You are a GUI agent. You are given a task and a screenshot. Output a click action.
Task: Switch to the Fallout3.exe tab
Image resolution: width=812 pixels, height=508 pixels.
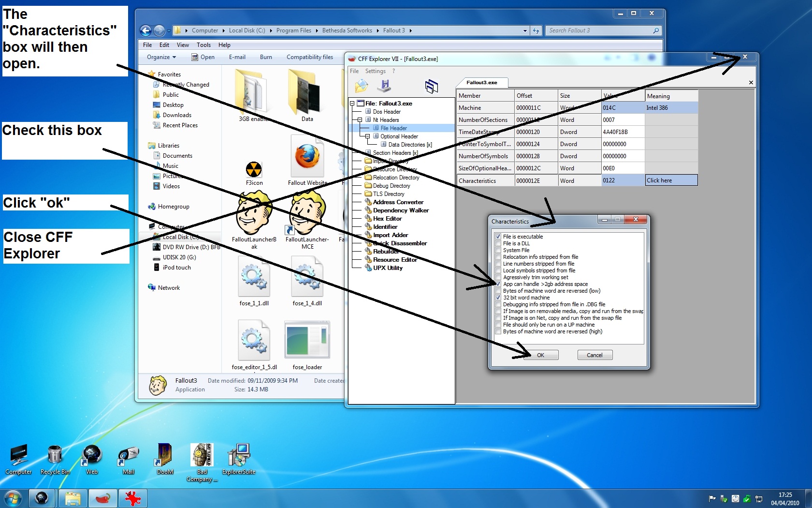click(481, 83)
